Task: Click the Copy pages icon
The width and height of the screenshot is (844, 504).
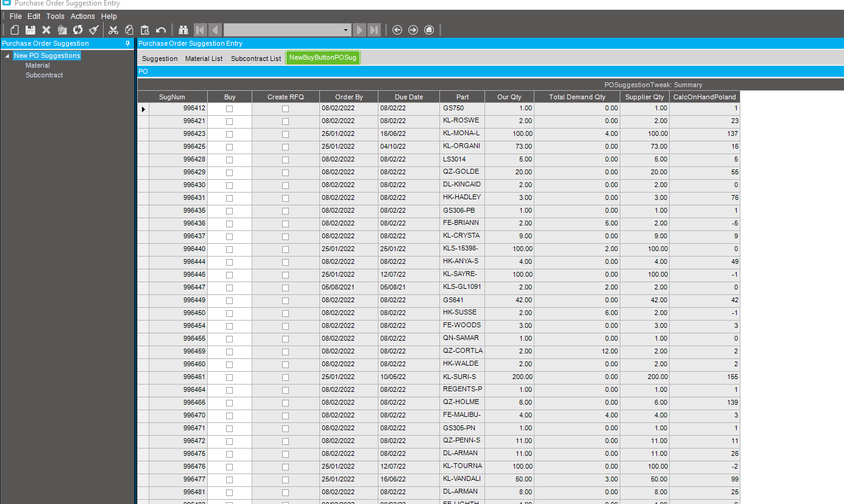Action: pyautogui.click(x=129, y=30)
